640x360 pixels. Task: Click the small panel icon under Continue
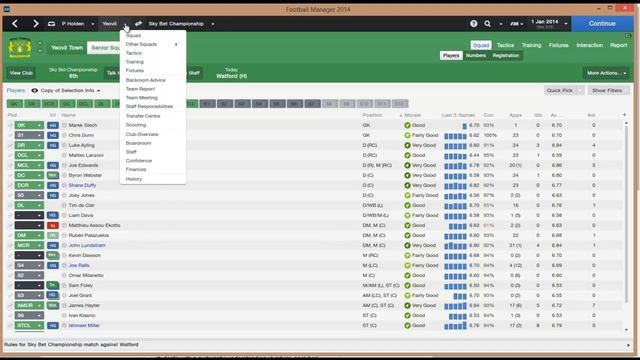(628, 36)
